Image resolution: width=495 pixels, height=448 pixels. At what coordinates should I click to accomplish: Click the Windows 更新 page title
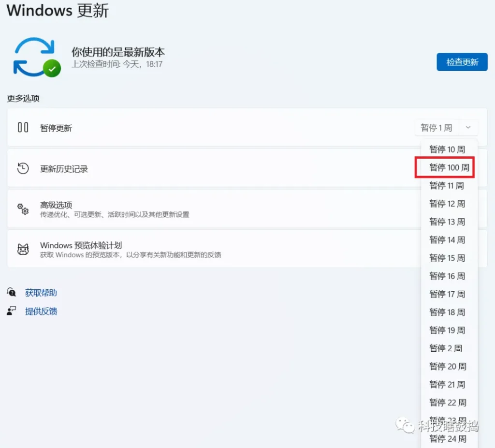58,11
